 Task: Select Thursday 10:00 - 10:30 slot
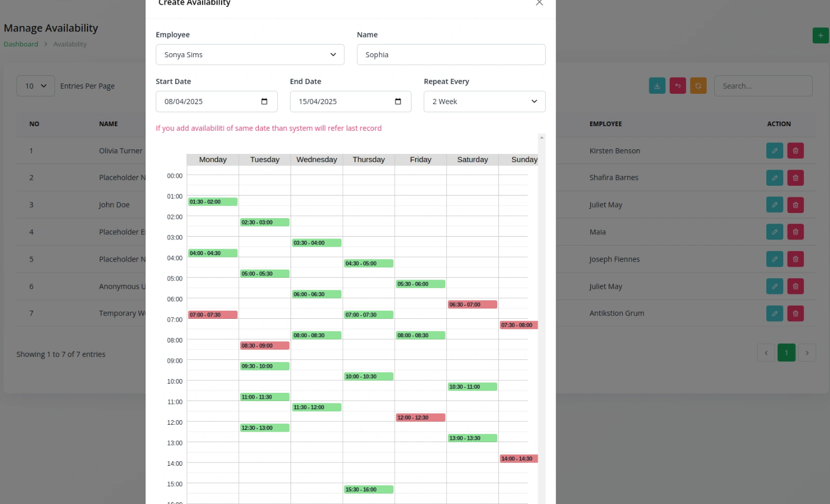tap(369, 376)
